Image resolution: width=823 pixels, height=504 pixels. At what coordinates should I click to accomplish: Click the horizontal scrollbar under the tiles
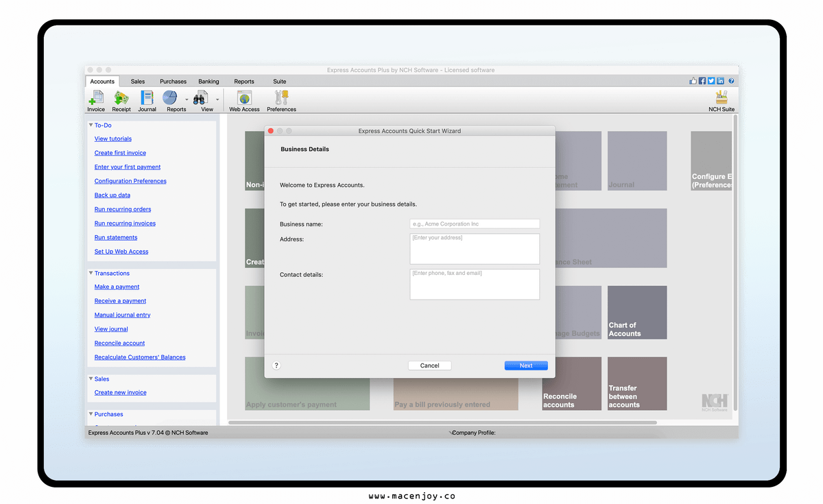pos(442,422)
